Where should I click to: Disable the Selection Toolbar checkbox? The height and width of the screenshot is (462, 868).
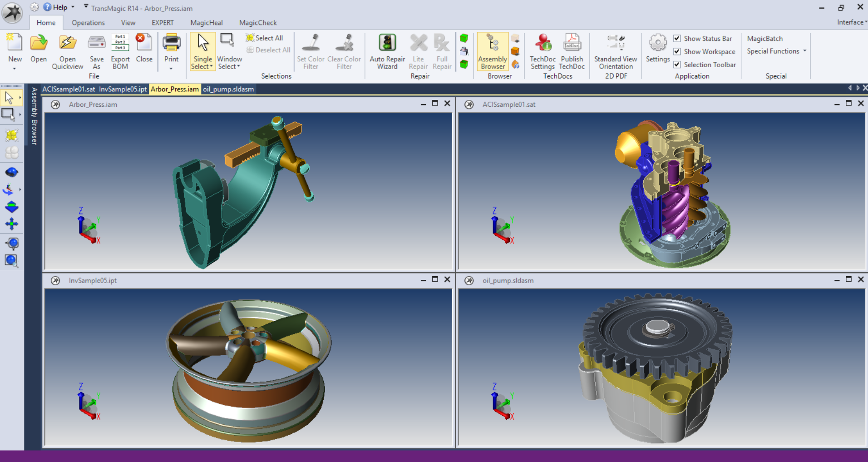point(677,65)
